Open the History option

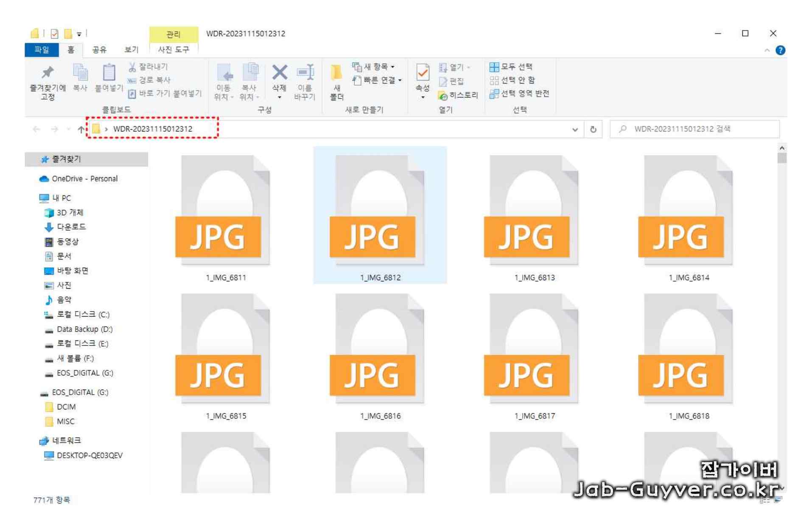click(x=458, y=95)
